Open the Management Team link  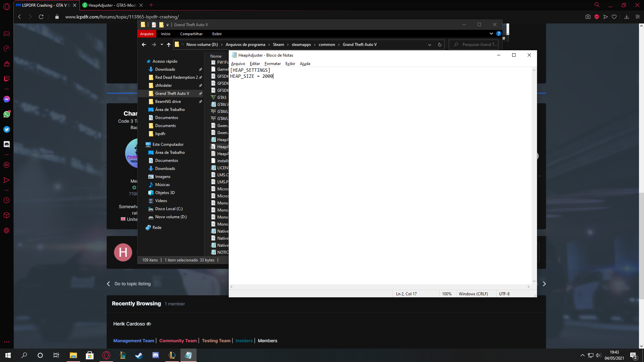133,341
